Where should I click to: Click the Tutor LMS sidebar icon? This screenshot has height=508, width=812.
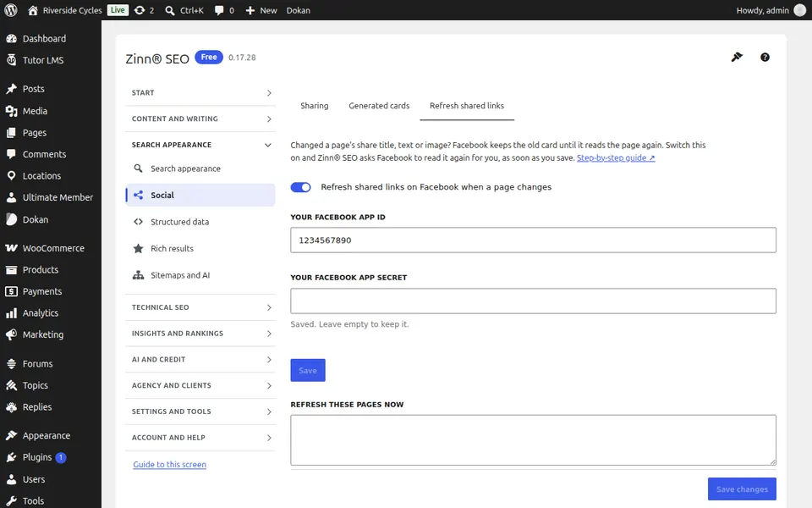click(11, 60)
